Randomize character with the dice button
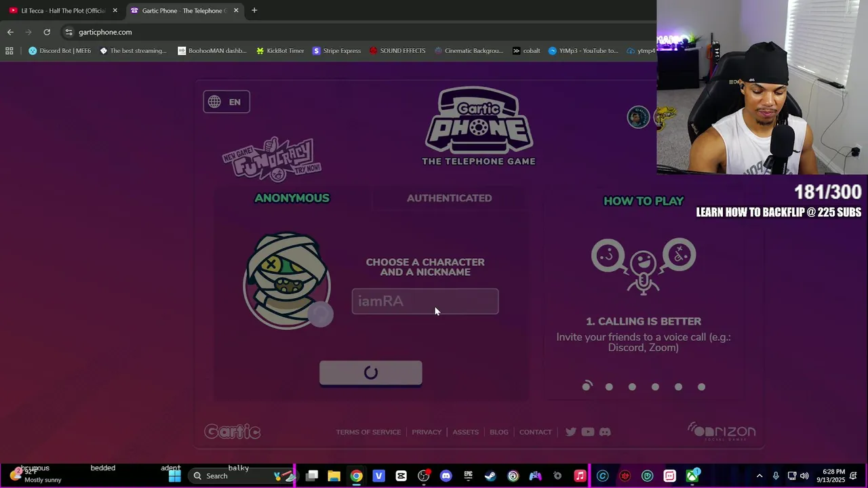 [321, 314]
